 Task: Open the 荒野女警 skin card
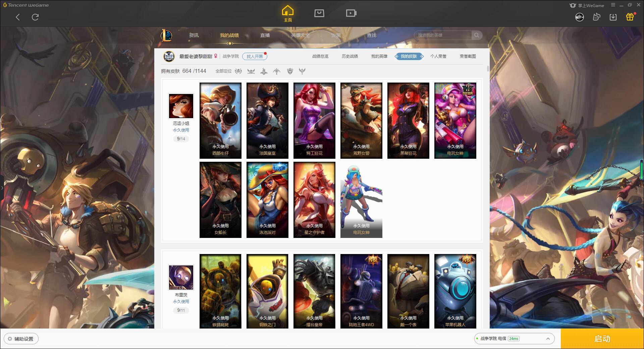pyautogui.click(x=361, y=121)
